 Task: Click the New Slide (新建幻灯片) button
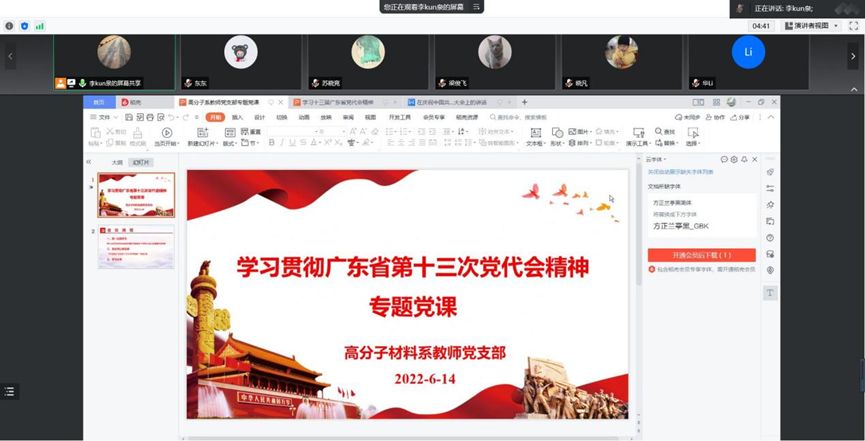[200, 137]
